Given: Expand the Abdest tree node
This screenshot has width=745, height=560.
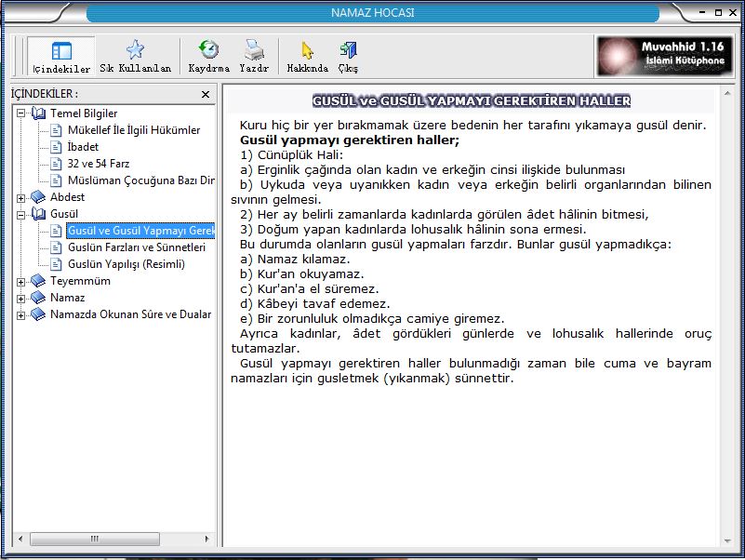Looking at the screenshot, I should point(20,198).
